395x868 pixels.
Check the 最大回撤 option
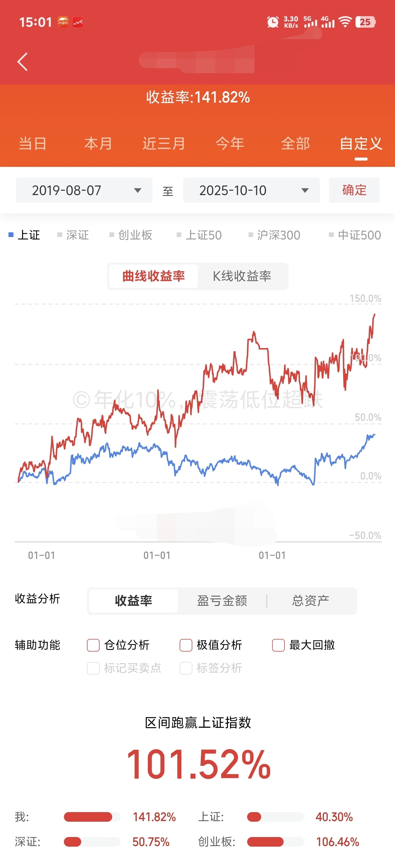click(278, 645)
